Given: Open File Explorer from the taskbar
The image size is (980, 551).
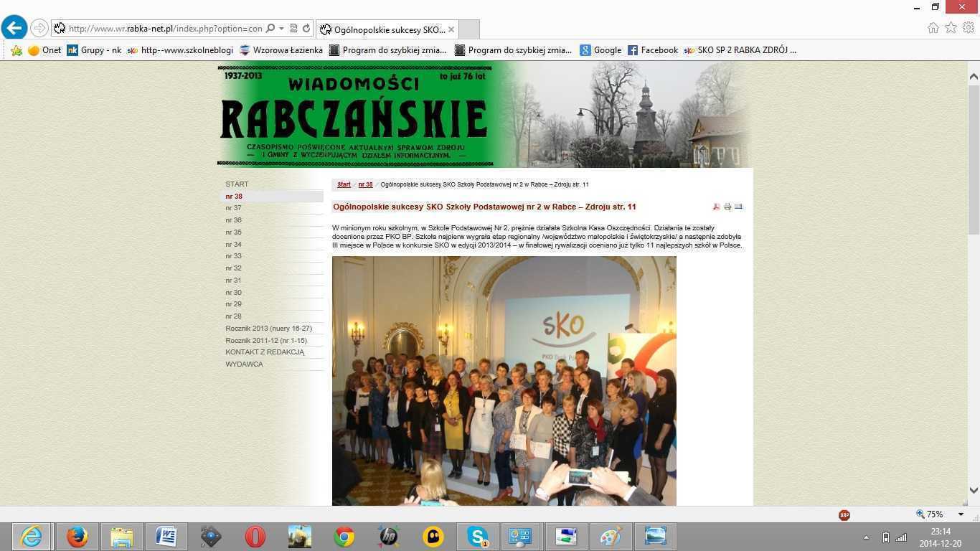Looking at the screenshot, I should pos(122,536).
